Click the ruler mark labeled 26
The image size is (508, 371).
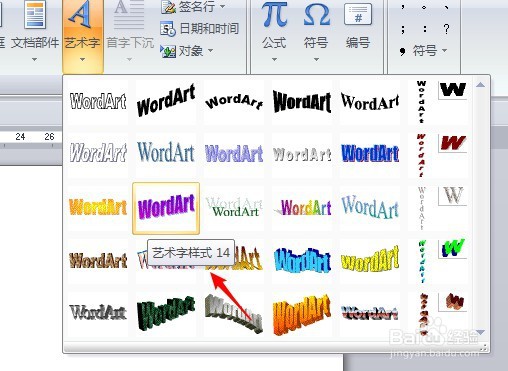[x=49, y=137]
